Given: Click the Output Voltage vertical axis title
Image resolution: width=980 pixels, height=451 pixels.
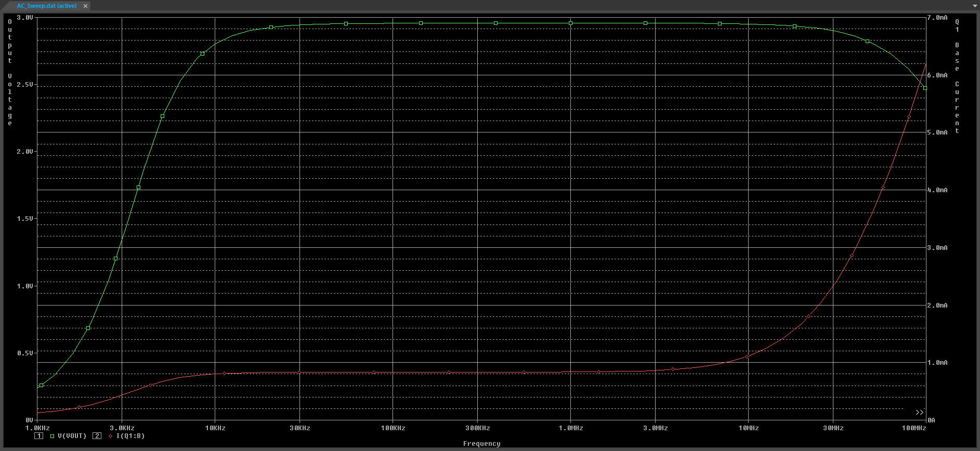Looking at the screenshot, I should (x=10, y=72).
